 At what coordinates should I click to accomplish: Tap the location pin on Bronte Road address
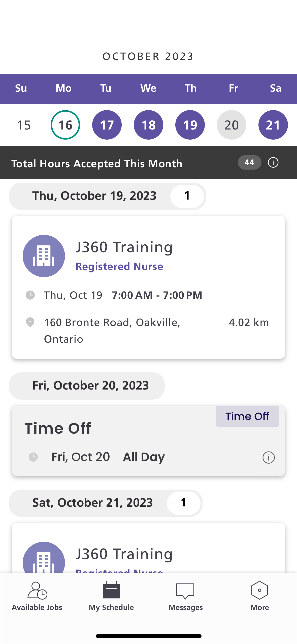(x=30, y=322)
